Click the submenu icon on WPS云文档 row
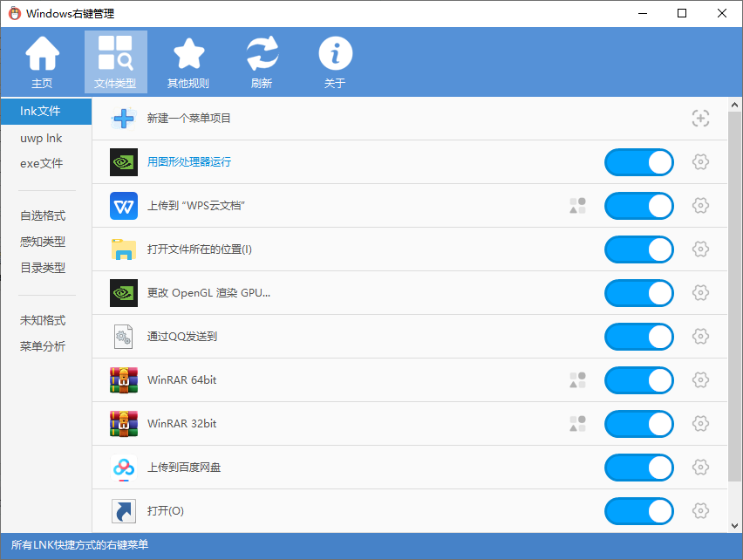This screenshot has height=560, width=743. [x=577, y=206]
